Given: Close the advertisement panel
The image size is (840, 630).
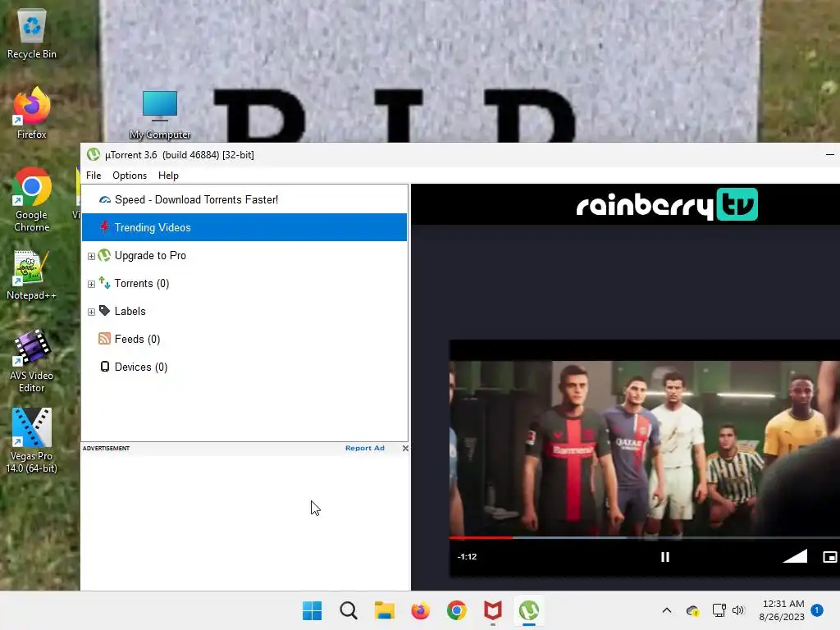Looking at the screenshot, I should [405, 448].
